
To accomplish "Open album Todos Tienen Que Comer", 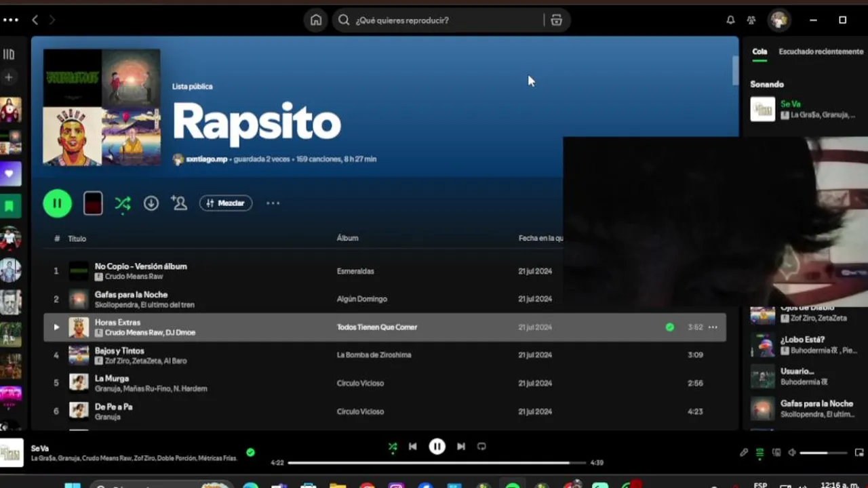I will coord(377,327).
